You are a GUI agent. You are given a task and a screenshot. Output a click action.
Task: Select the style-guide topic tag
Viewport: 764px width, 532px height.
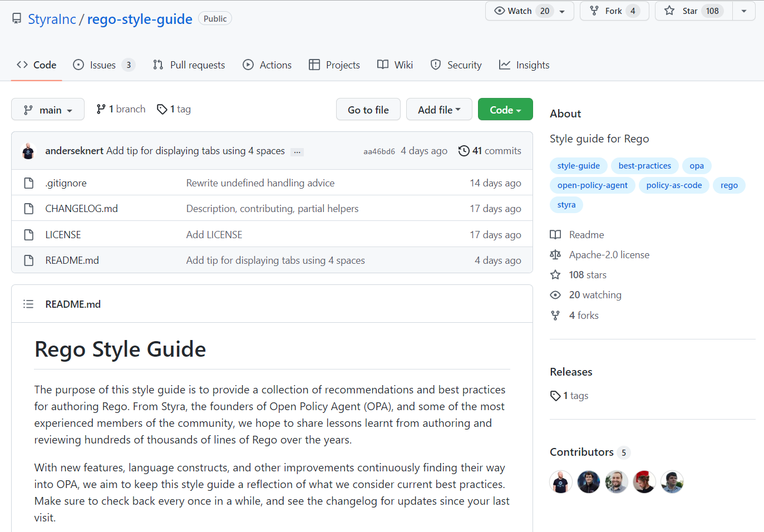pos(579,166)
